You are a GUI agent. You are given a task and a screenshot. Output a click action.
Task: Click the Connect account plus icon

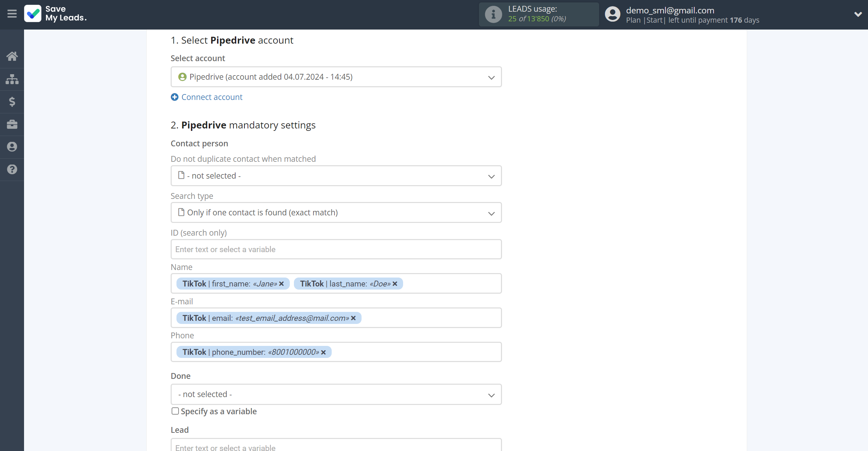coord(174,97)
